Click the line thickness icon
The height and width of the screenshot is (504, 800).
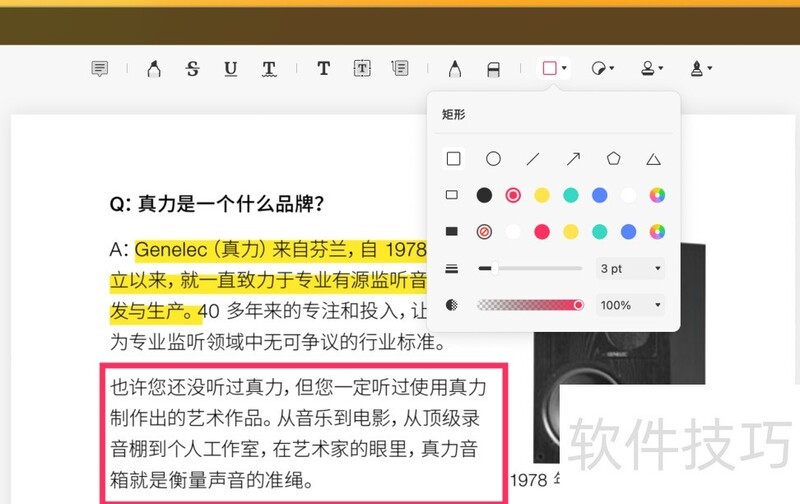click(x=452, y=268)
